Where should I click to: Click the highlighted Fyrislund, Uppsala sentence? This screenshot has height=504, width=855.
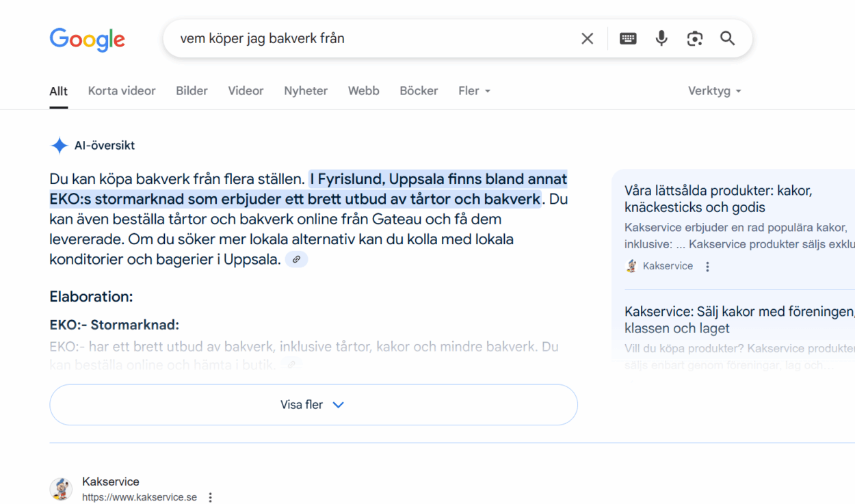pos(308,189)
